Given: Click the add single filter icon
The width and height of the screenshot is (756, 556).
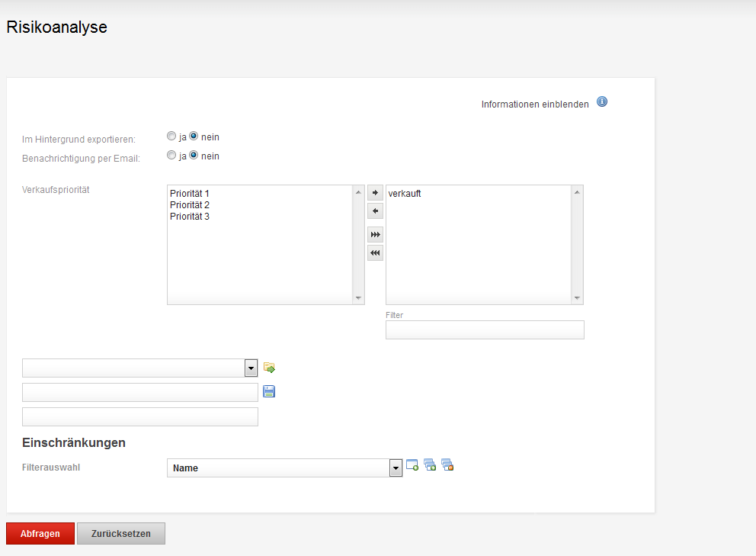Looking at the screenshot, I should [412, 465].
